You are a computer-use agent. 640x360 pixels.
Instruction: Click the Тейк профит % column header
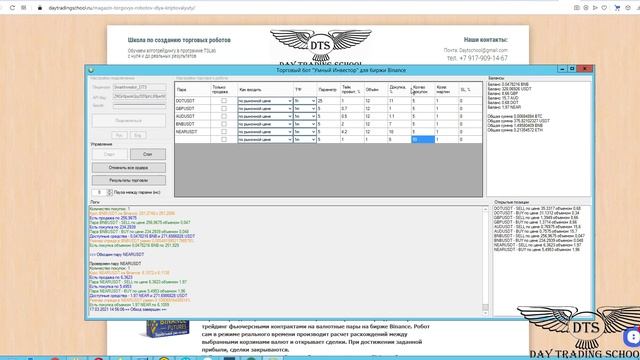[x=352, y=90]
